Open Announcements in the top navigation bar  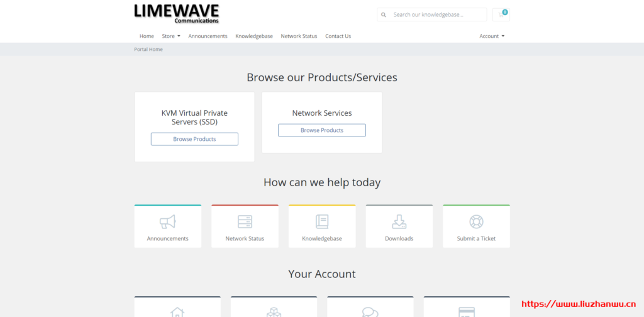208,36
